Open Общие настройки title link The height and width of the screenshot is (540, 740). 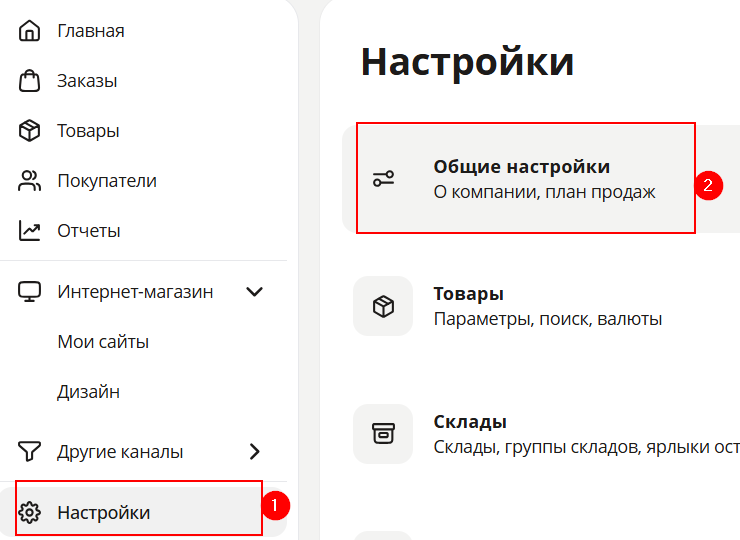pos(521,167)
